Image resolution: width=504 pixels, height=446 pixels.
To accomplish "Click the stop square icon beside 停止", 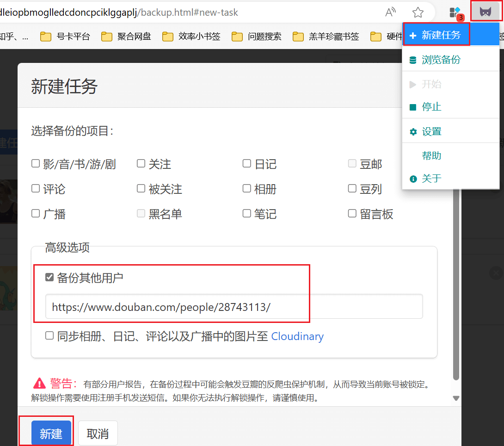I will (x=413, y=106).
